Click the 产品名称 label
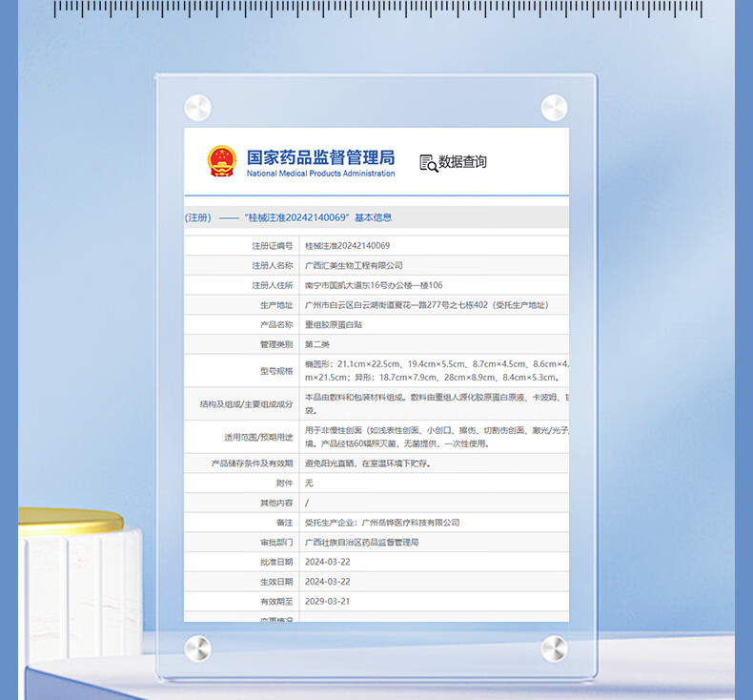The width and height of the screenshot is (753, 700). click(x=276, y=325)
